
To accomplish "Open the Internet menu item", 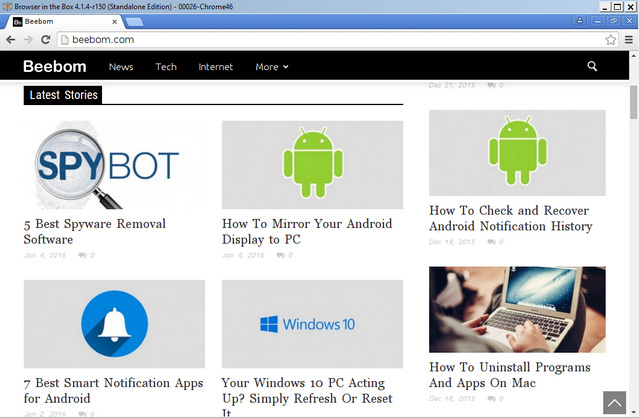I will (x=216, y=67).
